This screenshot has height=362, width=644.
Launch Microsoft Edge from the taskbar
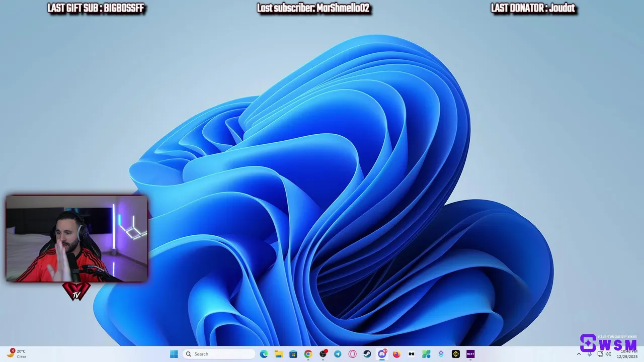pyautogui.click(x=264, y=354)
